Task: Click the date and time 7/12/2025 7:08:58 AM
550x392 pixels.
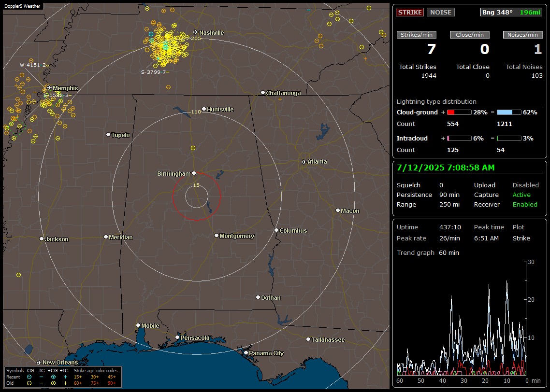Action: (x=446, y=168)
